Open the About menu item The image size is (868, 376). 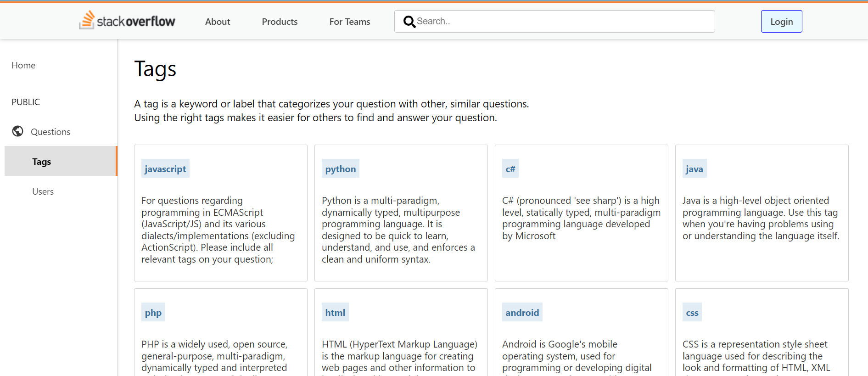tap(218, 22)
